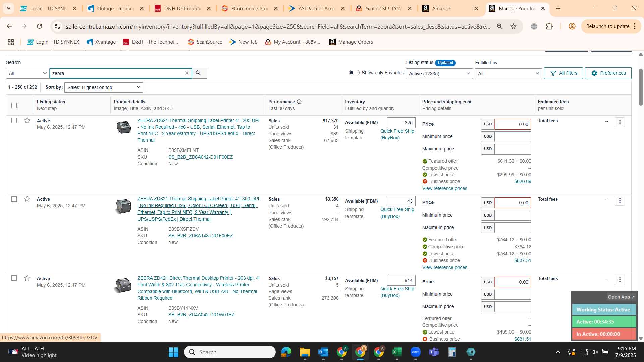Select checkbox for ZD421 listing
The height and width of the screenshot is (362, 644).
[x=14, y=278]
